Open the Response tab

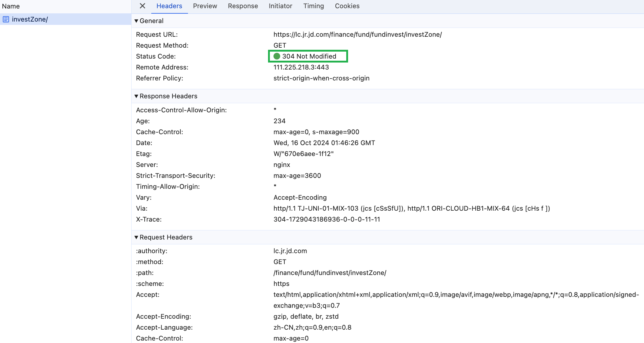pos(243,6)
